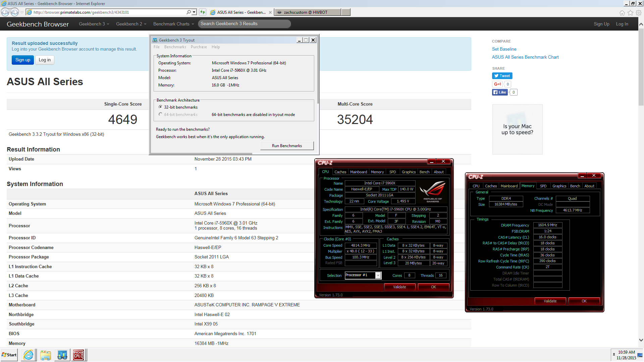
Task: Expand the Benchmark Charts dropdown
Action: (x=173, y=24)
